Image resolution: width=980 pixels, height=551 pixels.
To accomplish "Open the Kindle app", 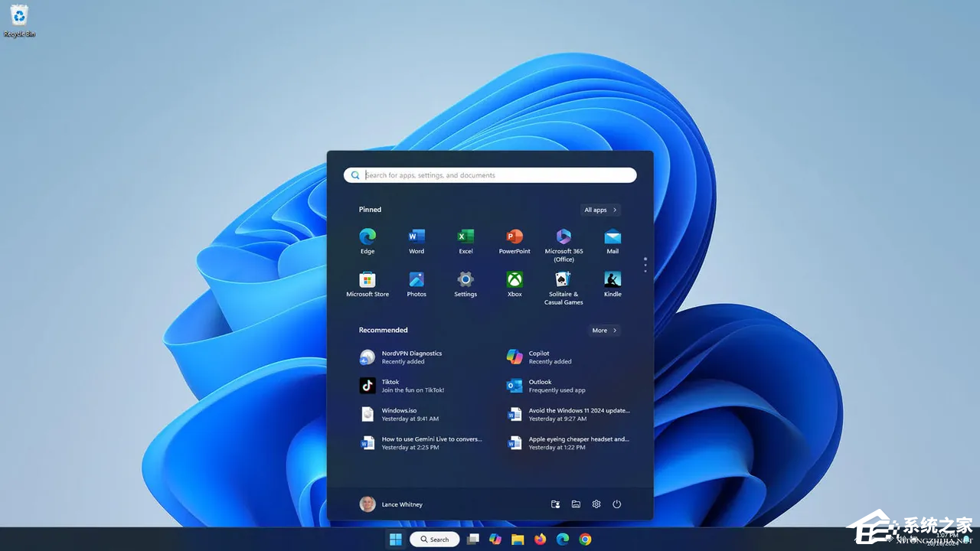I will coord(612,283).
